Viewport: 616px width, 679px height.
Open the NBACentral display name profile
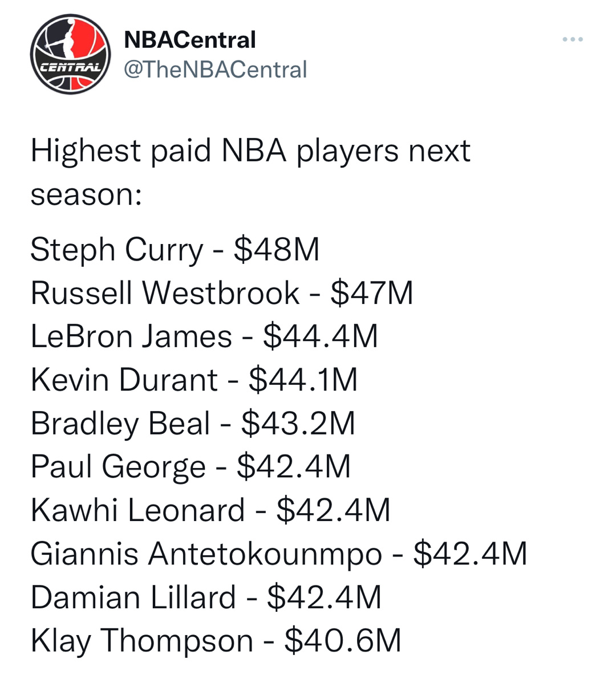190,40
